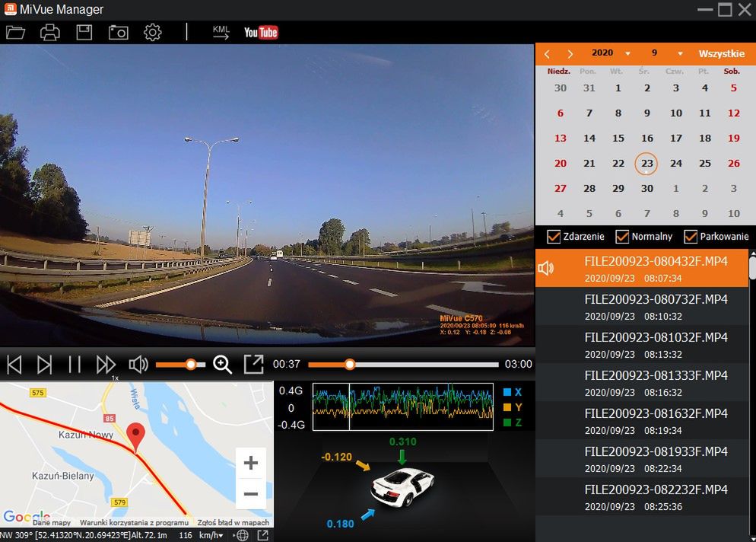Click the fast forward speed button
Viewport: 756px width, 542px height.
pyautogui.click(x=106, y=365)
